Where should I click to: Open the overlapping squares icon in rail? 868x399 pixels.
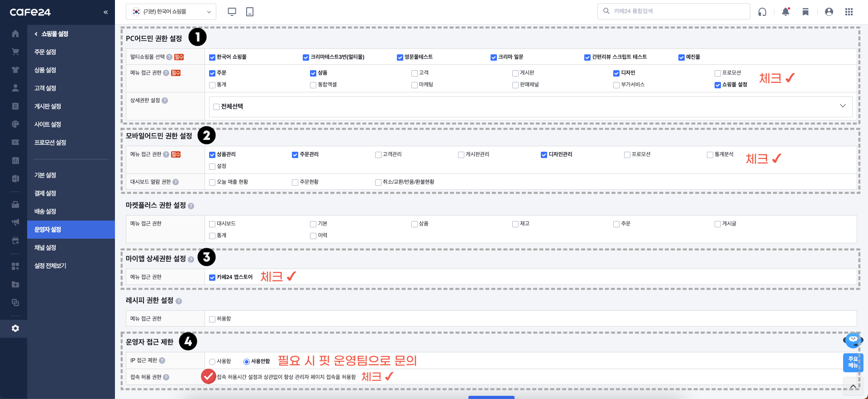[15, 303]
